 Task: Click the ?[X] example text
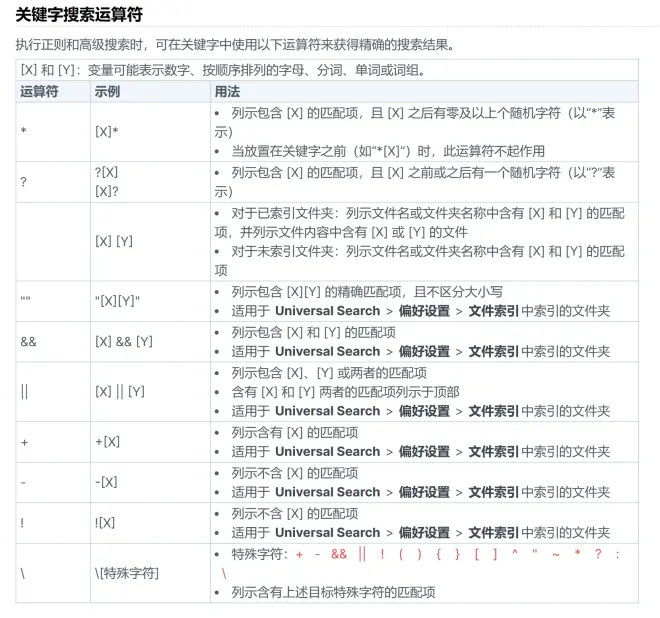coord(105,173)
